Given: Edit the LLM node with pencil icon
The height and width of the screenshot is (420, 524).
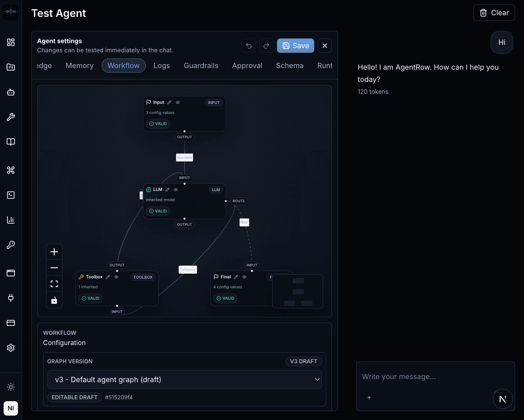Looking at the screenshot, I should 167,190.
